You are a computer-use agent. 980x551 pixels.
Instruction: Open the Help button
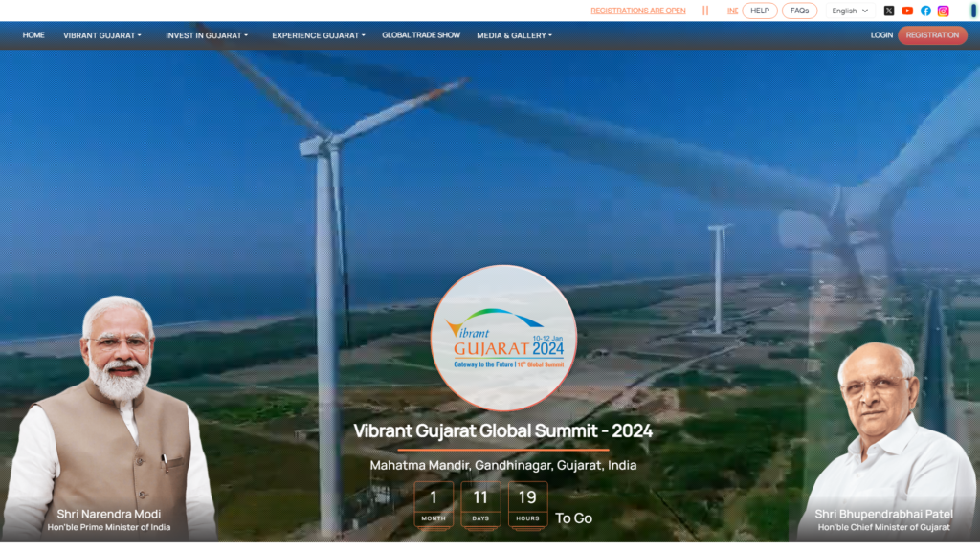coord(759,11)
